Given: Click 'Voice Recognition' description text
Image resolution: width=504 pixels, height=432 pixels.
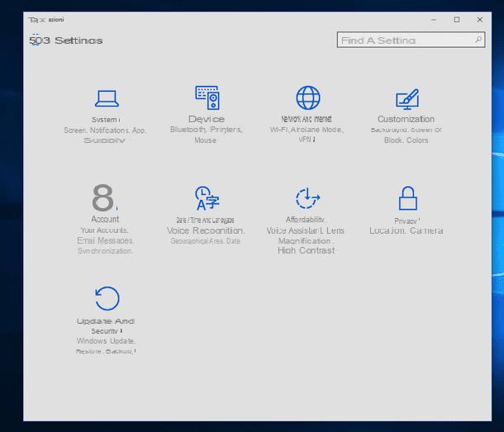Looking at the screenshot, I should point(206,230).
